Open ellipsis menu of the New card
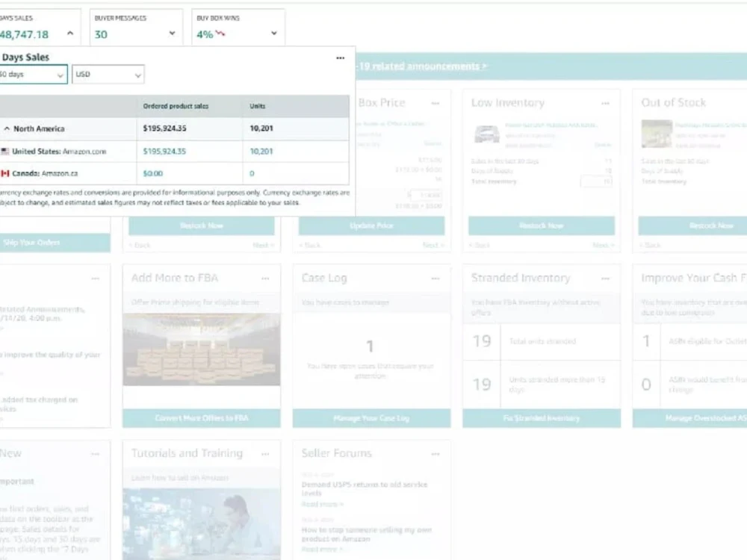Screen dimensions: 747x560 [96, 454]
